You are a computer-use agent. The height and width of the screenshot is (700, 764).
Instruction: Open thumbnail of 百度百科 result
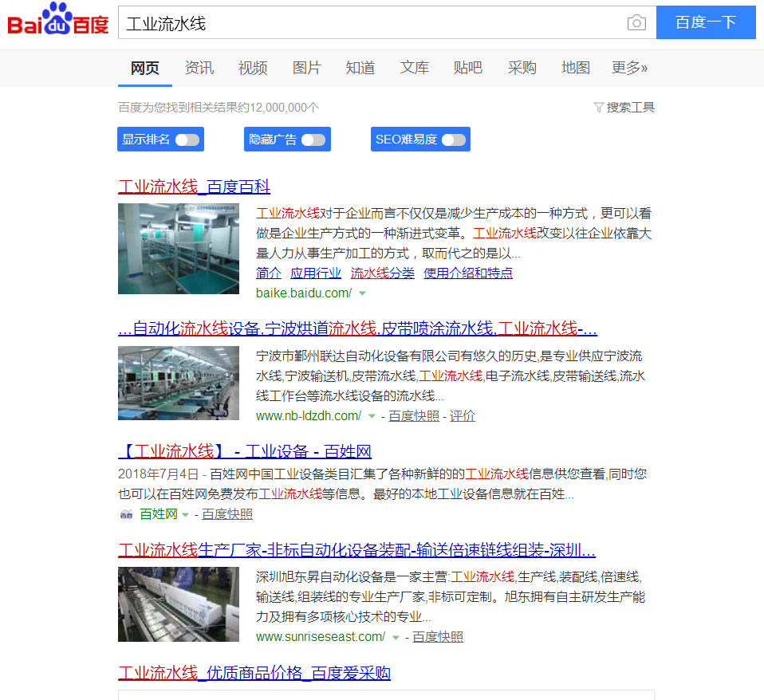tap(179, 249)
